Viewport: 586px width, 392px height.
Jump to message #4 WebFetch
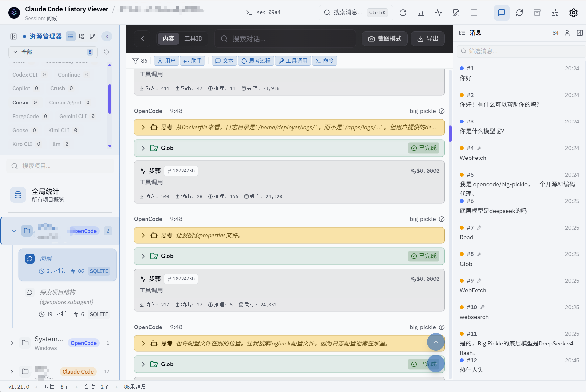coord(519,153)
